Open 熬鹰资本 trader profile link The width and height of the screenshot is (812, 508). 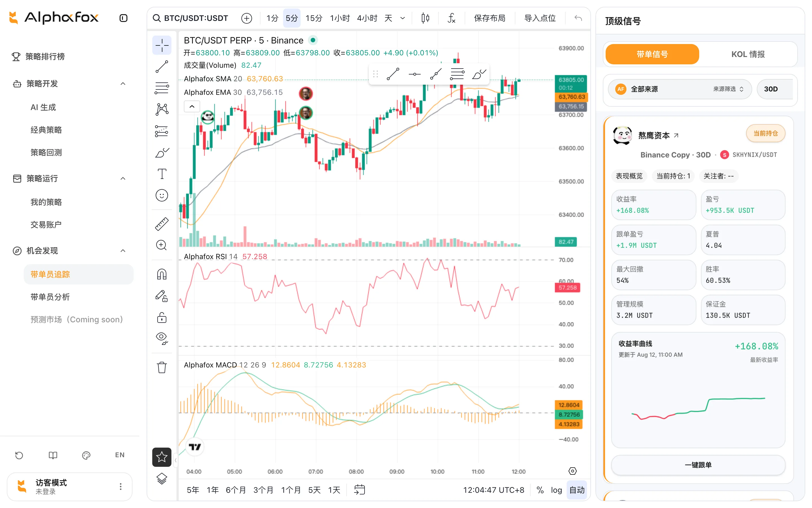[658, 135]
